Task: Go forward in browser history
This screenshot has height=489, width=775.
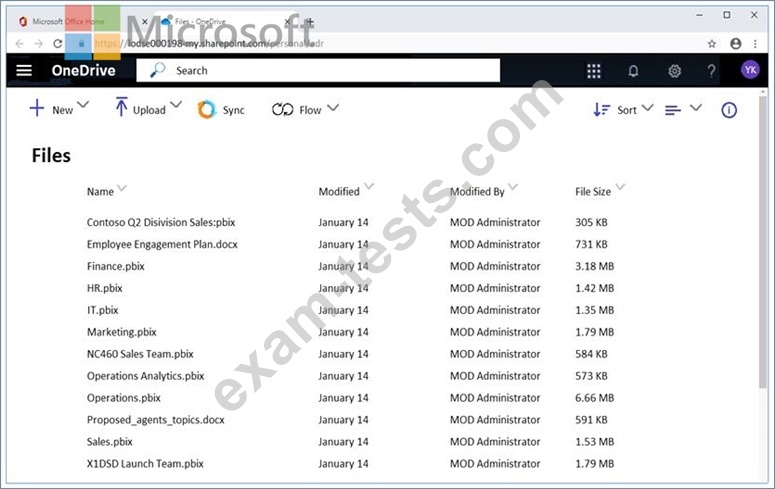Action: point(39,44)
